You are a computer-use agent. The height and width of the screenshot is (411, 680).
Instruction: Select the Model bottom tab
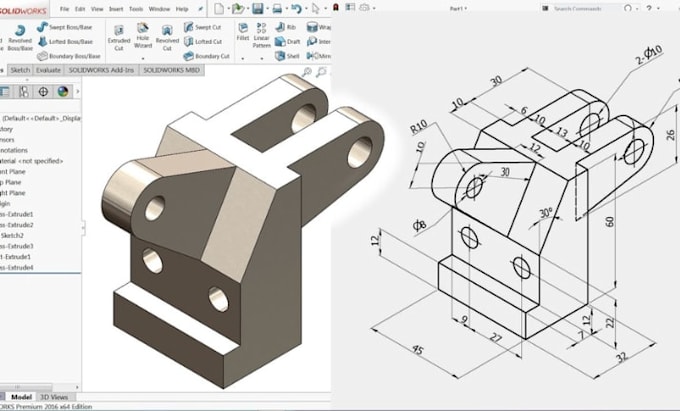pos(20,397)
